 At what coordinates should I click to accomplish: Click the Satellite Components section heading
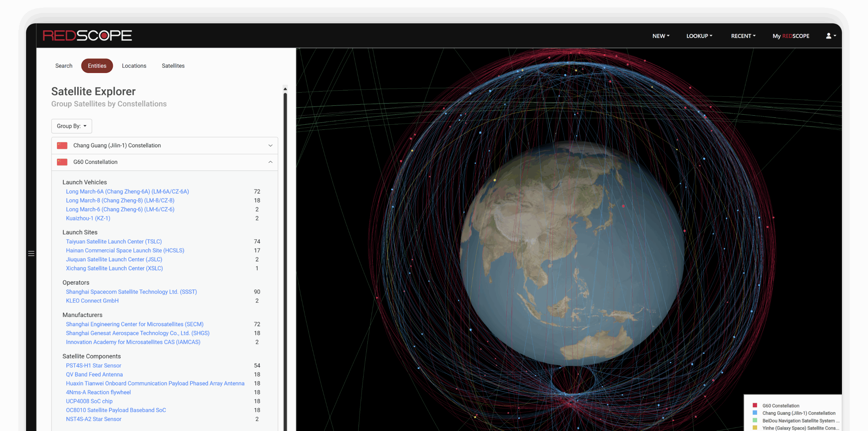coord(92,356)
